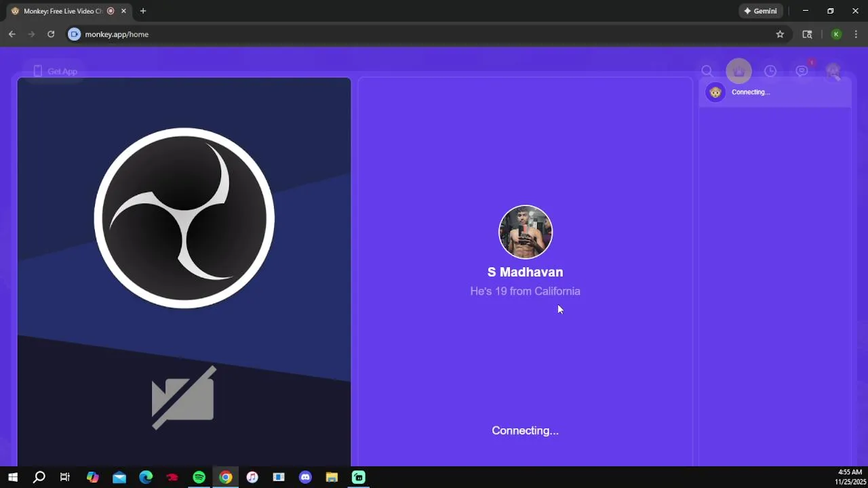
Task: Open the Chrome profile K avatar
Action: (836, 34)
